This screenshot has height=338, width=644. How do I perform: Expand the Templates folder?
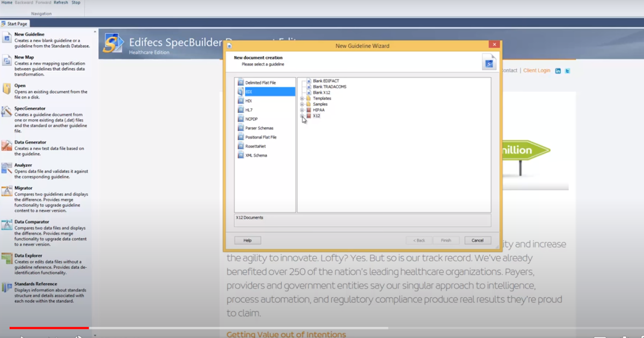pos(303,98)
